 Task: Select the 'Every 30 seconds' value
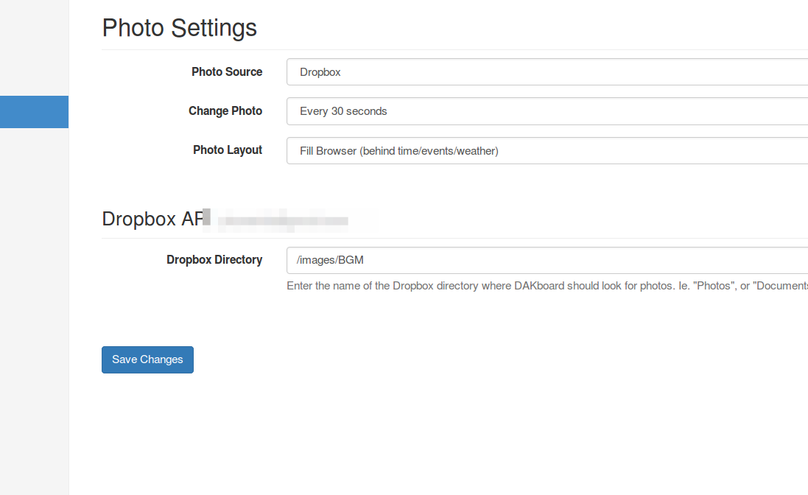(343, 111)
